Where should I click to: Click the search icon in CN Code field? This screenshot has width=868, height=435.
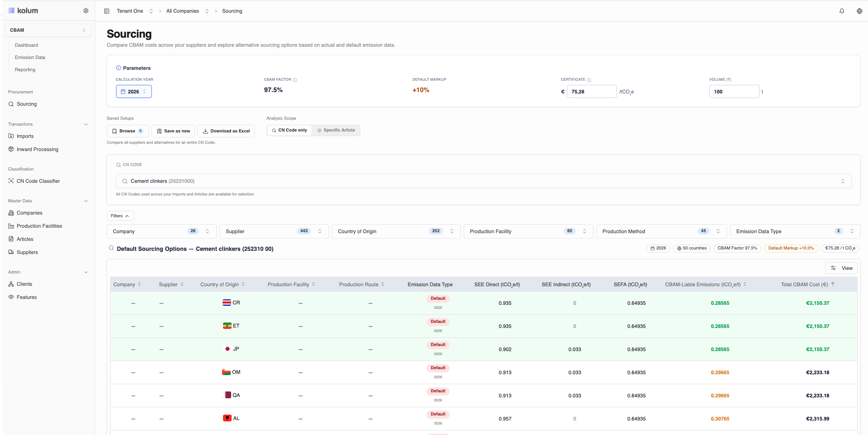(x=125, y=181)
